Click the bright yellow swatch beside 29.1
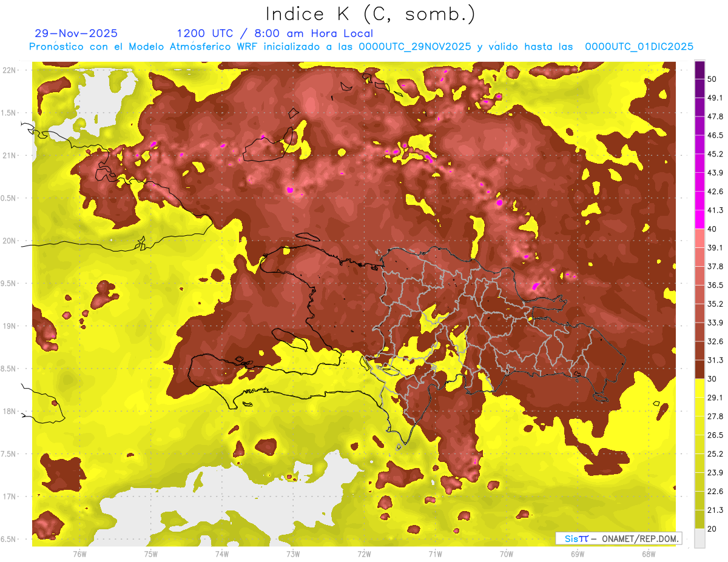The image size is (728, 562). point(699,388)
